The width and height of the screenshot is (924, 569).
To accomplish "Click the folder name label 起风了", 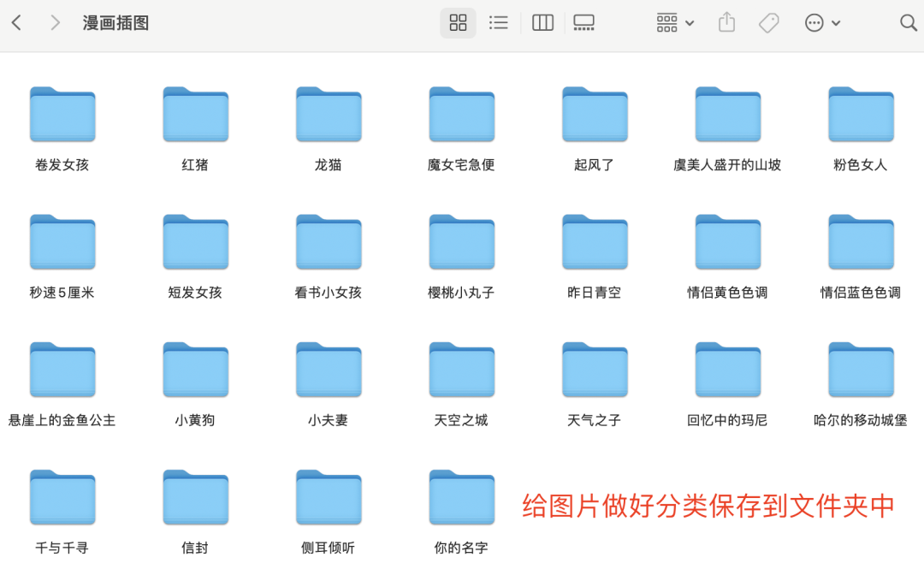I will pos(594,164).
